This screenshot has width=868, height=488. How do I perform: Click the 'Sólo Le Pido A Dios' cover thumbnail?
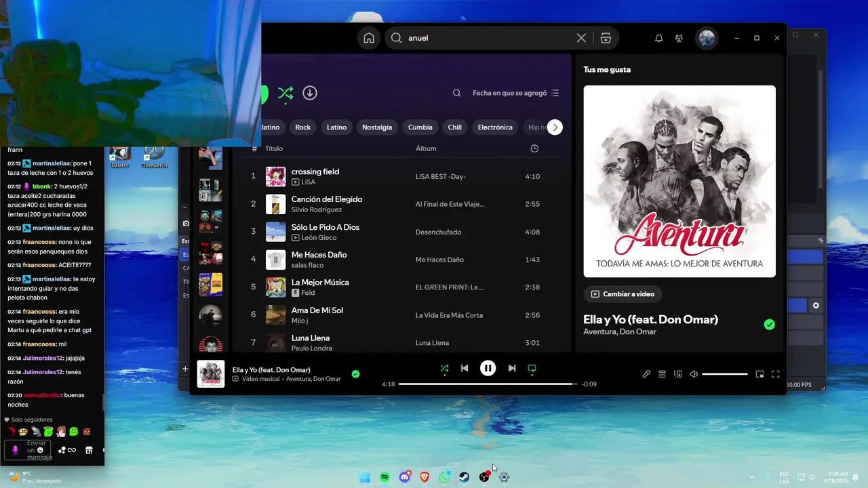coord(275,232)
